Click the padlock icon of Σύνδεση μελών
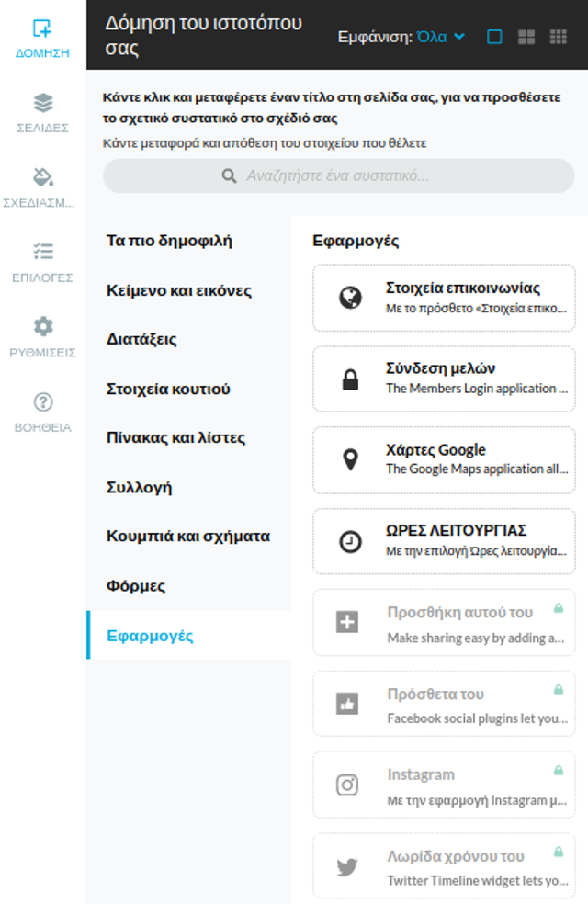The image size is (588, 904). 350,379
